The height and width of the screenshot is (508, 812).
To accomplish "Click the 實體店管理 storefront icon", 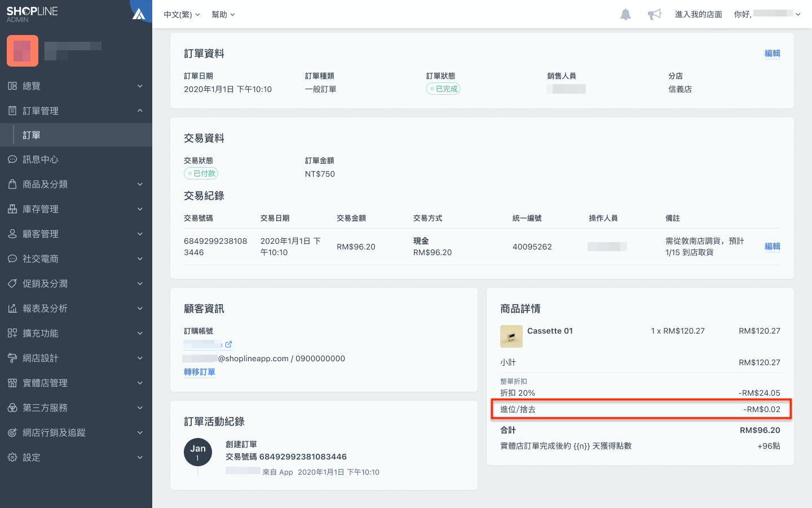I will (12, 383).
